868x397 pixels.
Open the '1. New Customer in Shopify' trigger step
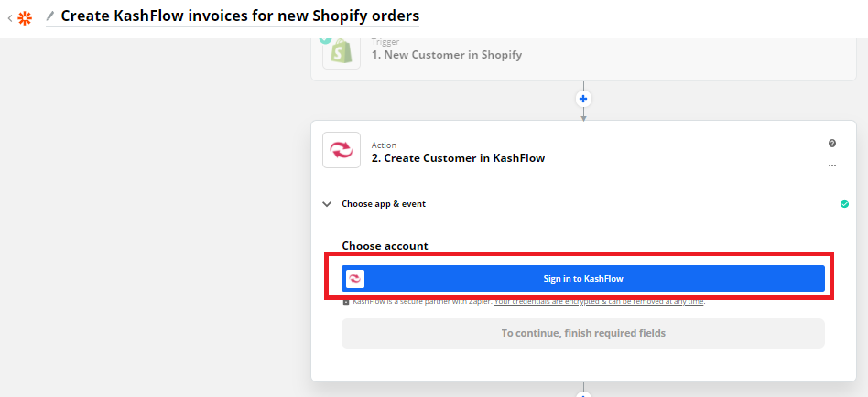coord(447,55)
